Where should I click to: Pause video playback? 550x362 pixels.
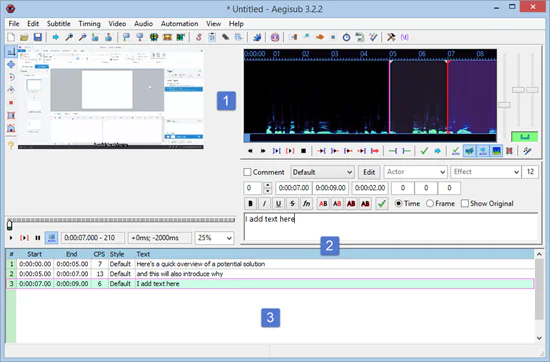(x=38, y=238)
